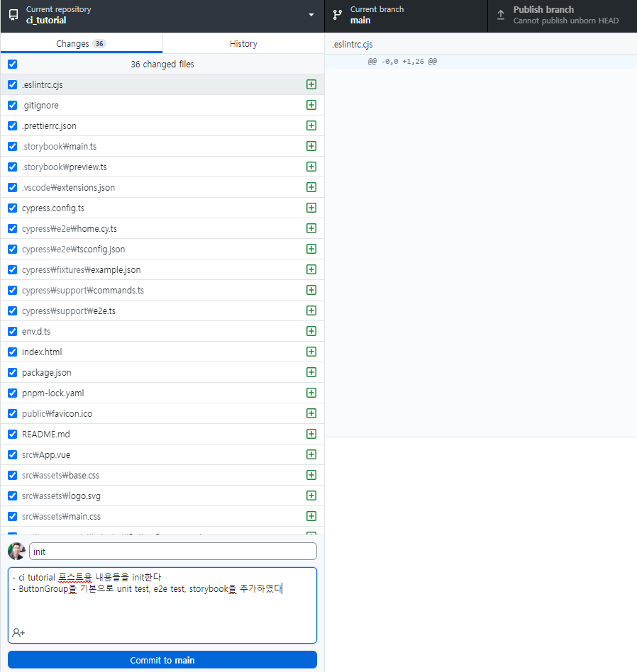Uncheck the .eslintrc.cjs file checkbox

[13, 85]
